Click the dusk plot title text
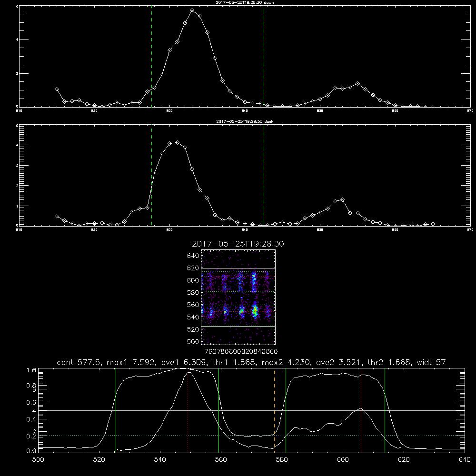The width and height of the screenshot is (476, 476). coord(245,121)
